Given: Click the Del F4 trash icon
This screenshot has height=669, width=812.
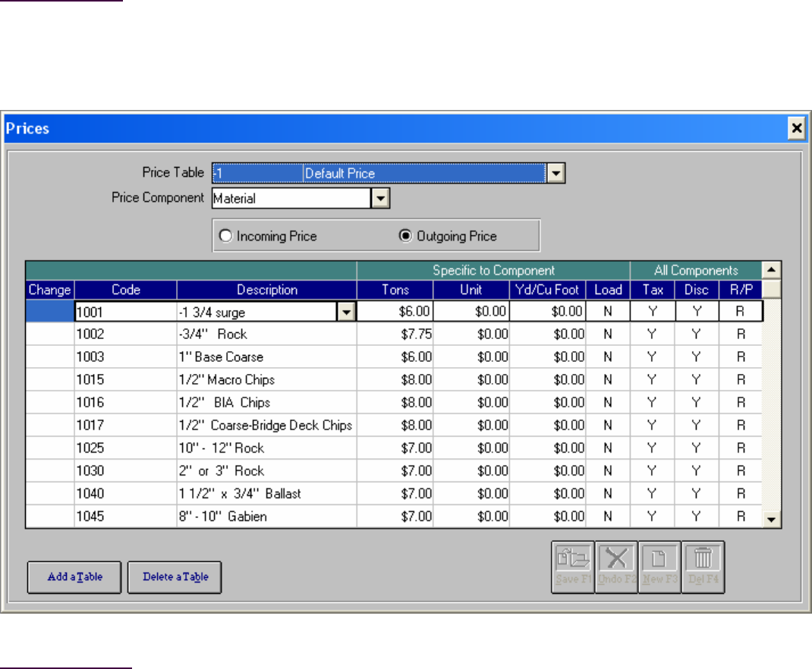Looking at the screenshot, I should click(x=703, y=566).
